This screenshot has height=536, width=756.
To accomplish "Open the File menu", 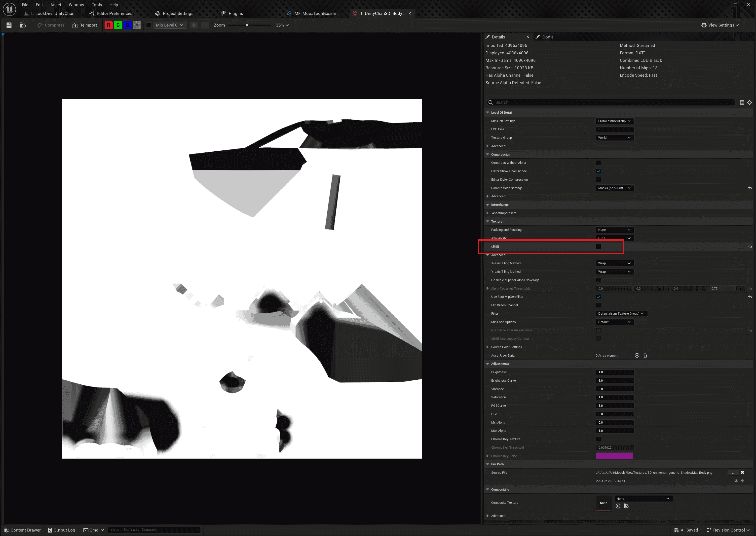I will pyautogui.click(x=25, y=5).
